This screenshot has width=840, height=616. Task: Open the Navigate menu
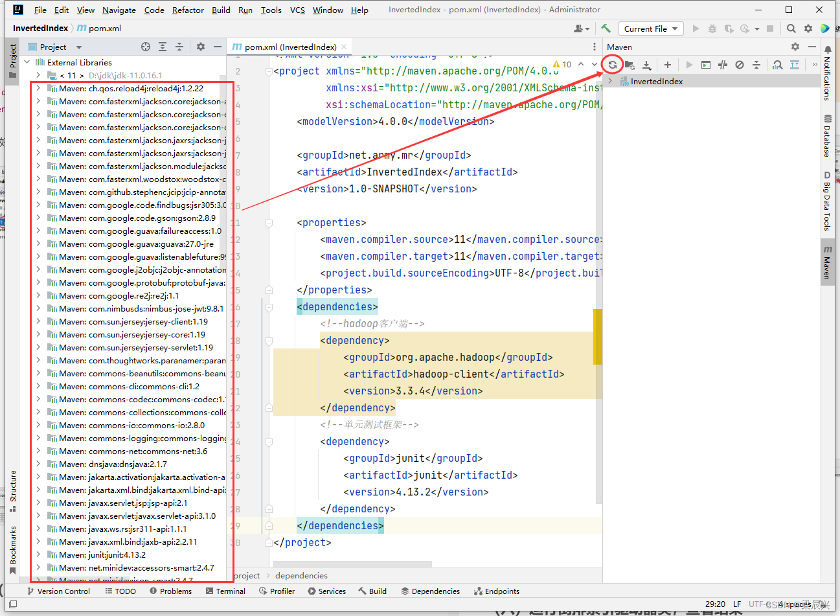[x=119, y=10]
